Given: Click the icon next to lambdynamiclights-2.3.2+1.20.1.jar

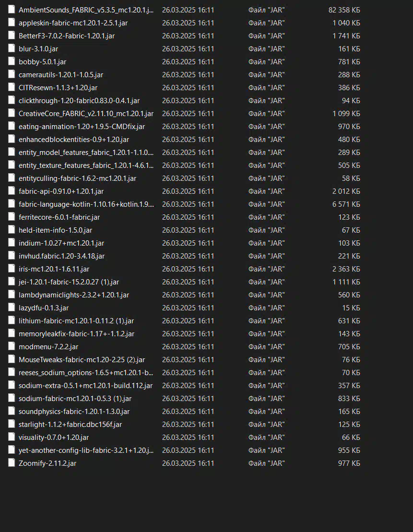Looking at the screenshot, I should pos(12,295).
